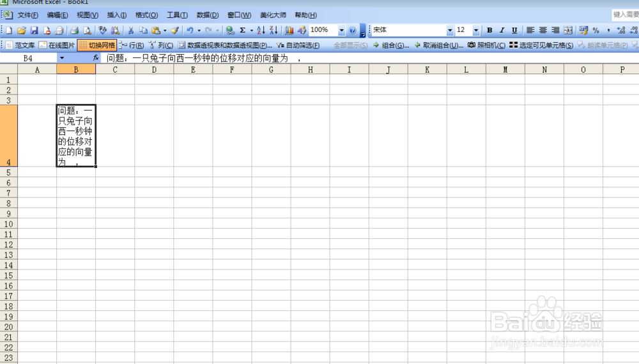Expand standard toolbar options arrow

(x=363, y=31)
